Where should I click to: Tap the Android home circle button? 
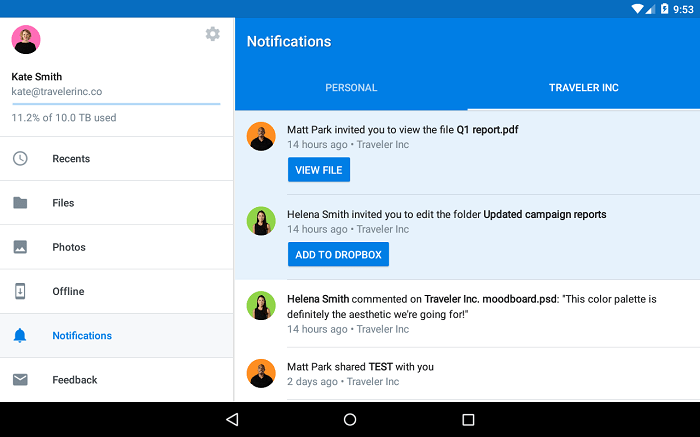pyautogui.click(x=350, y=419)
